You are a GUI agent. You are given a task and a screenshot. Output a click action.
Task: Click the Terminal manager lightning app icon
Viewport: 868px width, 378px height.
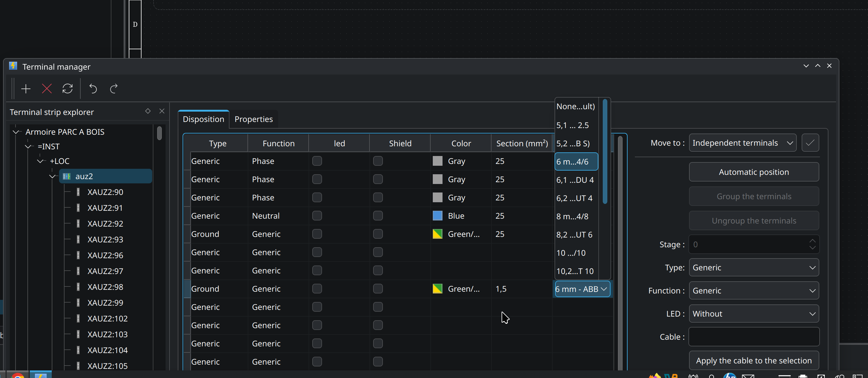[x=13, y=66]
